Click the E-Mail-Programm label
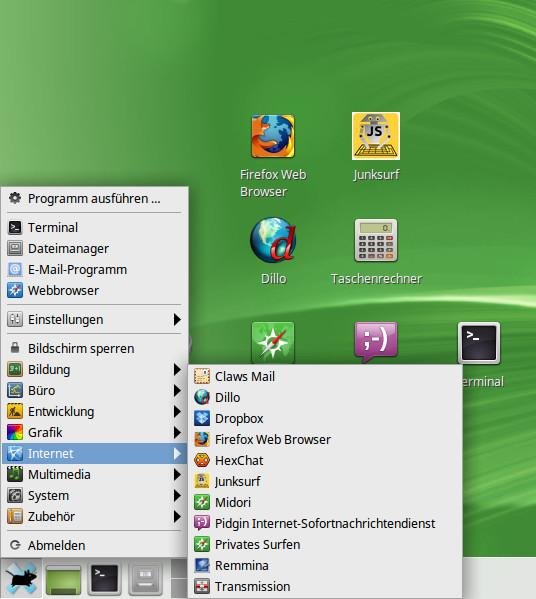The height and width of the screenshot is (599, 536). click(x=77, y=269)
